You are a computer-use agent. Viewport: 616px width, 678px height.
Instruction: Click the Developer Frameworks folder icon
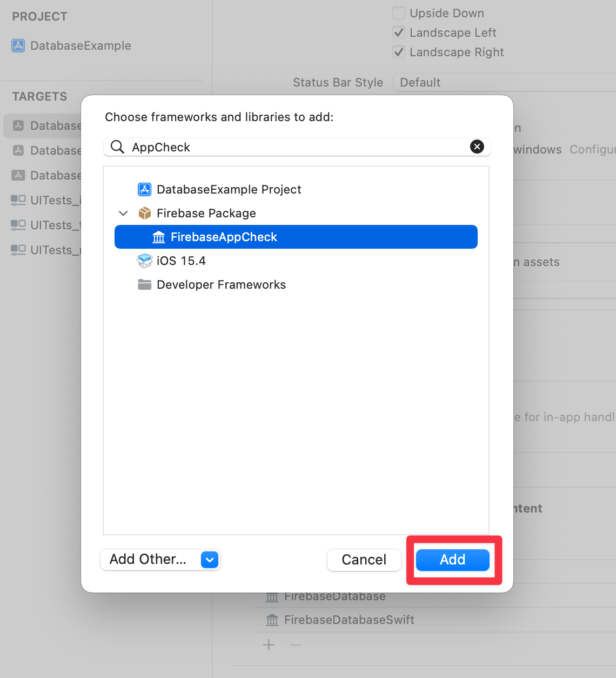[144, 284]
